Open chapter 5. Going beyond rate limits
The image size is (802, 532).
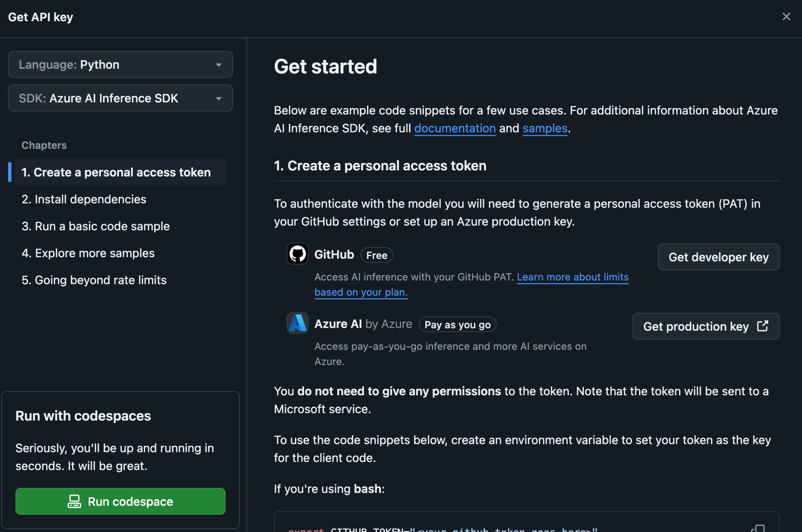[94, 280]
